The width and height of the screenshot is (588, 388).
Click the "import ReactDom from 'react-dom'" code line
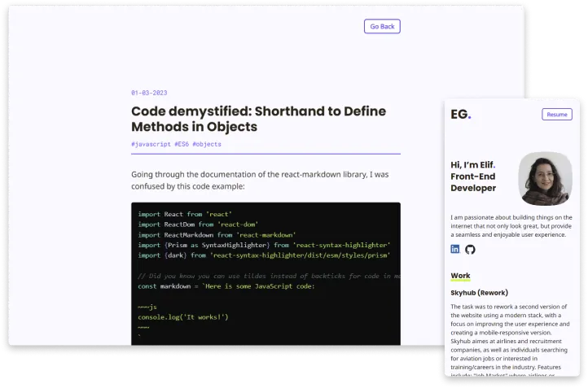coord(198,225)
